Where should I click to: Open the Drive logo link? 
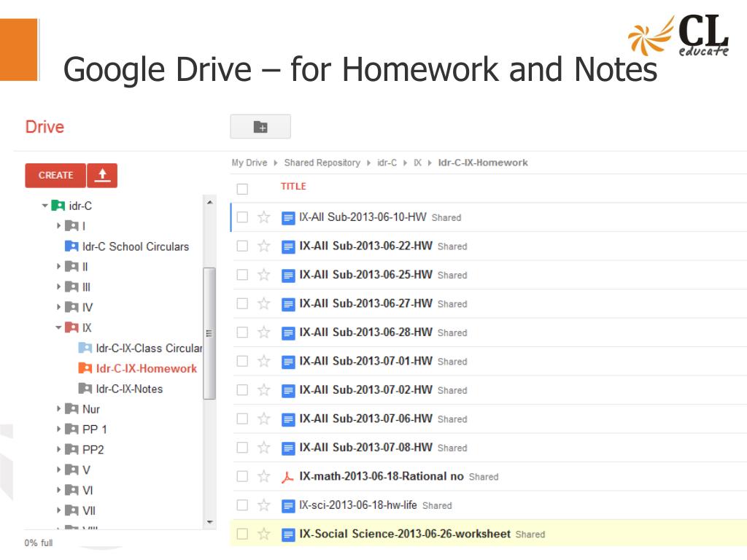coord(44,127)
